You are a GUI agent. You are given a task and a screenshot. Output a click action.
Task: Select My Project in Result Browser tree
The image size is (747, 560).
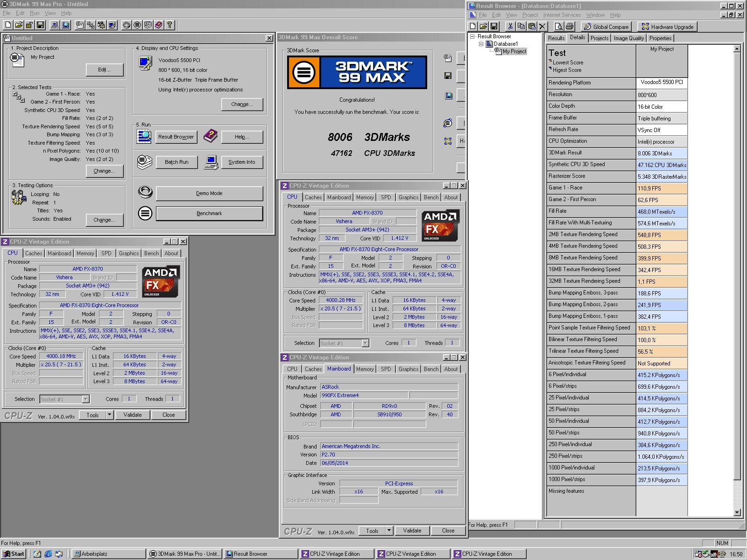pos(514,51)
